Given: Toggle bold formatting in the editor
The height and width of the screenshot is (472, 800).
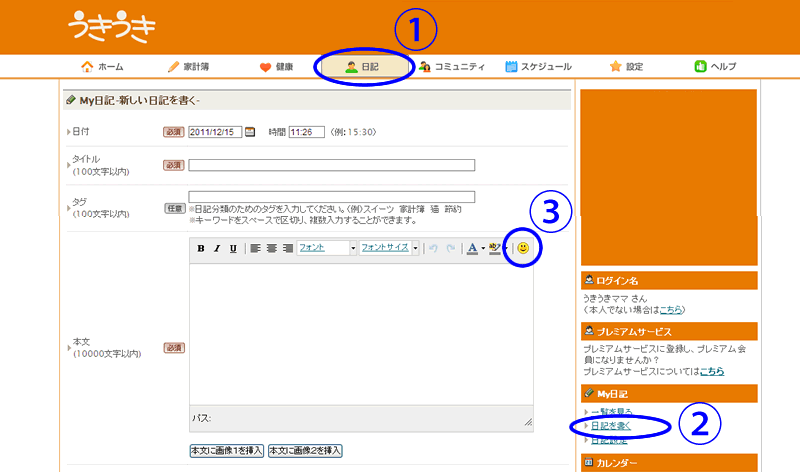Looking at the screenshot, I should click(201, 248).
